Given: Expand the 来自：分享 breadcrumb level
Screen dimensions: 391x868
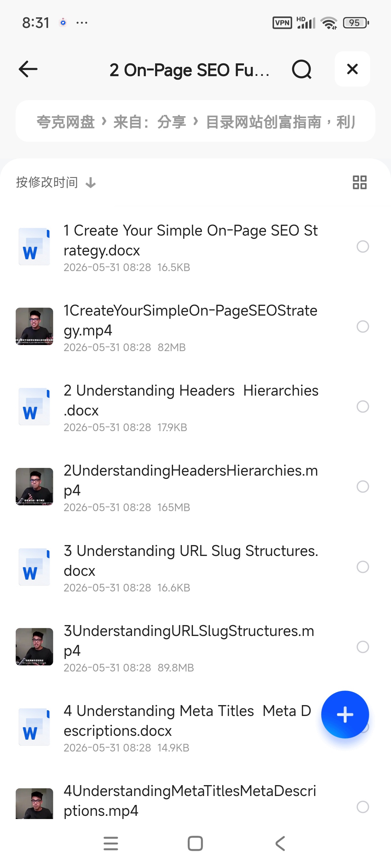Looking at the screenshot, I should (149, 122).
